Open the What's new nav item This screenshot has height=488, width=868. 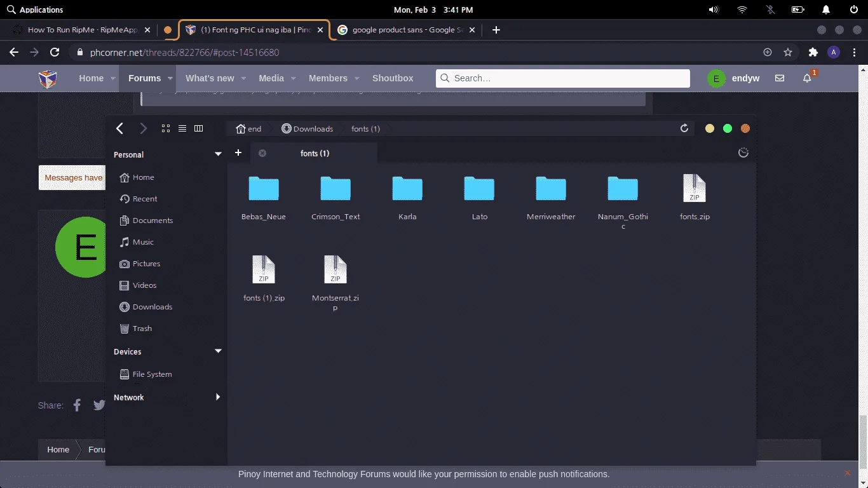(x=210, y=78)
